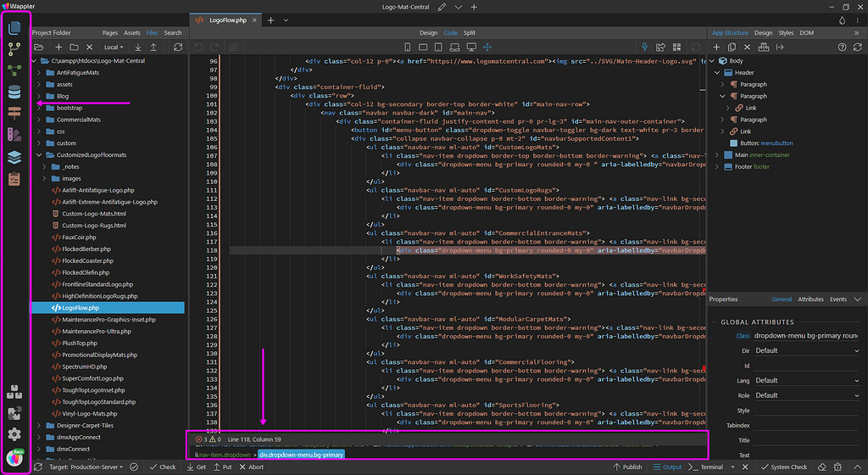The height and width of the screenshot is (475, 868).
Task: Click the Title input field in Properties
Action: [x=806, y=440]
